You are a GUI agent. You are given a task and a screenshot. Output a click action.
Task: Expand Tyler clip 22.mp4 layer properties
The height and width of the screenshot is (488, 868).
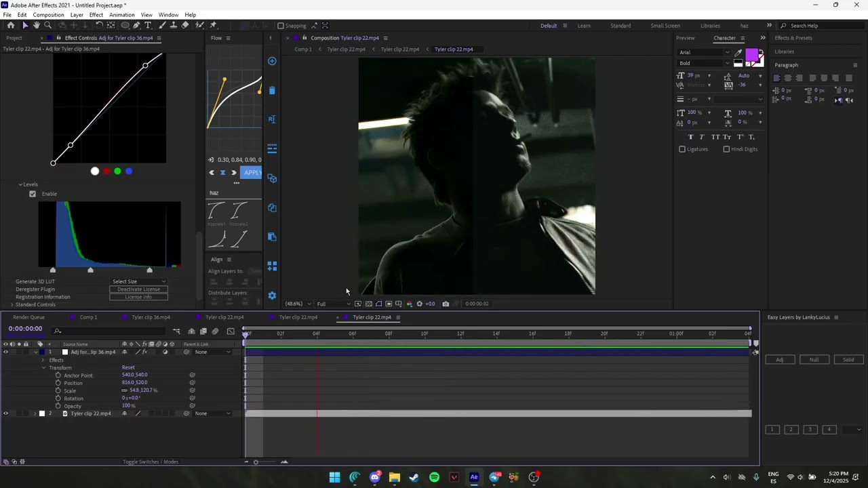point(35,413)
